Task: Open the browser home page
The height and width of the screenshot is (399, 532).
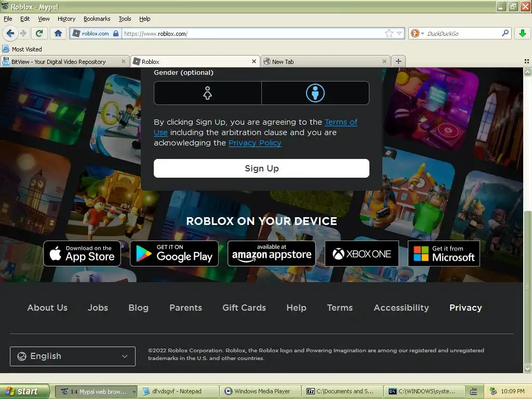Action: coord(58,33)
